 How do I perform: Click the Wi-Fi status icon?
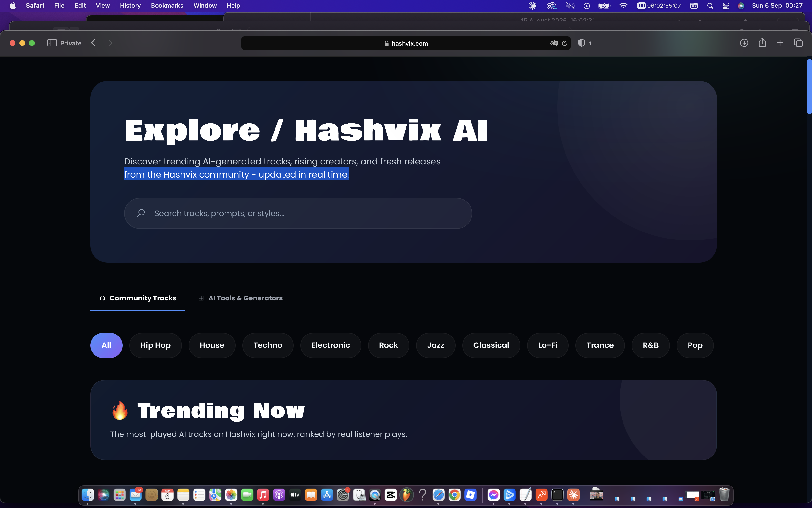(x=623, y=6)
